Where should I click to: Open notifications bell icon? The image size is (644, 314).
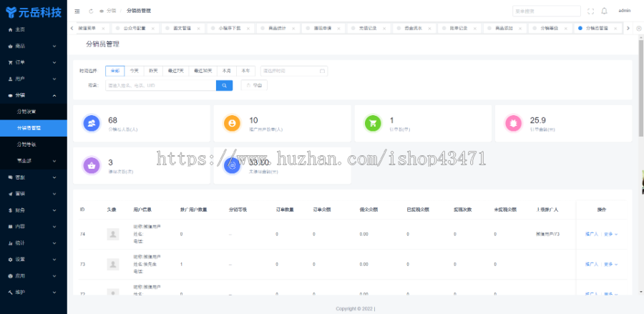coord(604,11)
